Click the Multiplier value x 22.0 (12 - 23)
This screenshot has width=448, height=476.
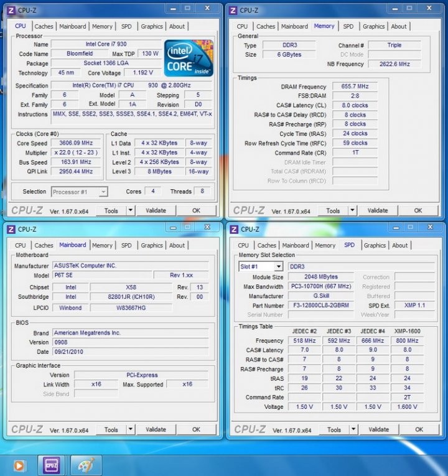click(76, 152)
